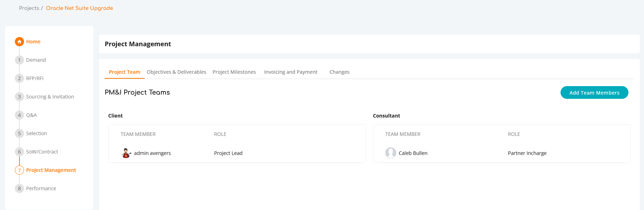
Task: Open step 6 SoW/Contract circle icon
Action: [19, 152]
